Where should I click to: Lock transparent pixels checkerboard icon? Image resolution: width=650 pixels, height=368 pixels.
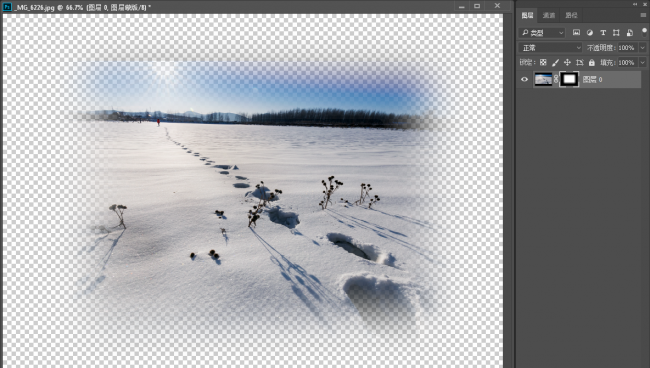tap(543, 63)
